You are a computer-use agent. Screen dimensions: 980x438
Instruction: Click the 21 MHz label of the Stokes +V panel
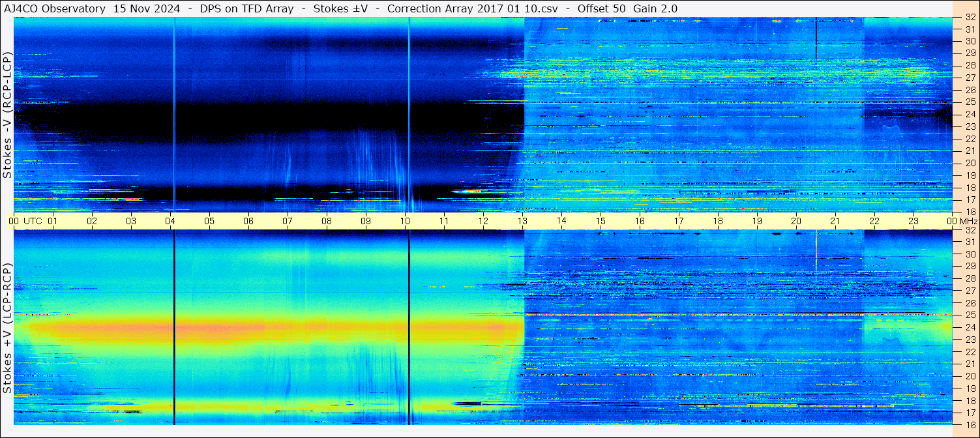[970, 364]
